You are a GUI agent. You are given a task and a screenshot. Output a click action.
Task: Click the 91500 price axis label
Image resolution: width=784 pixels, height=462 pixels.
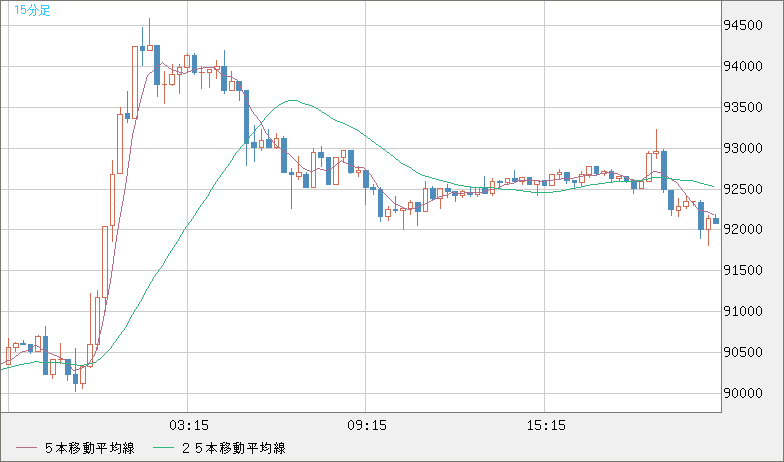(743, 270)
